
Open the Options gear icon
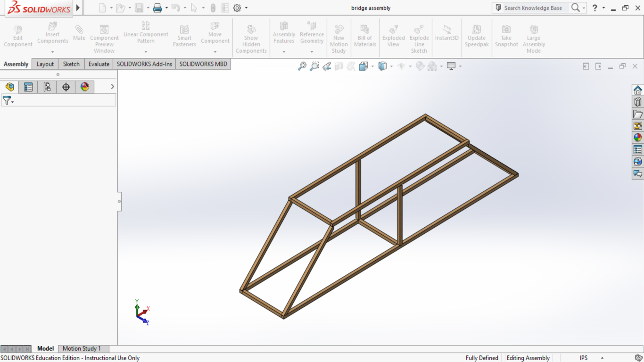pos(237,8)
